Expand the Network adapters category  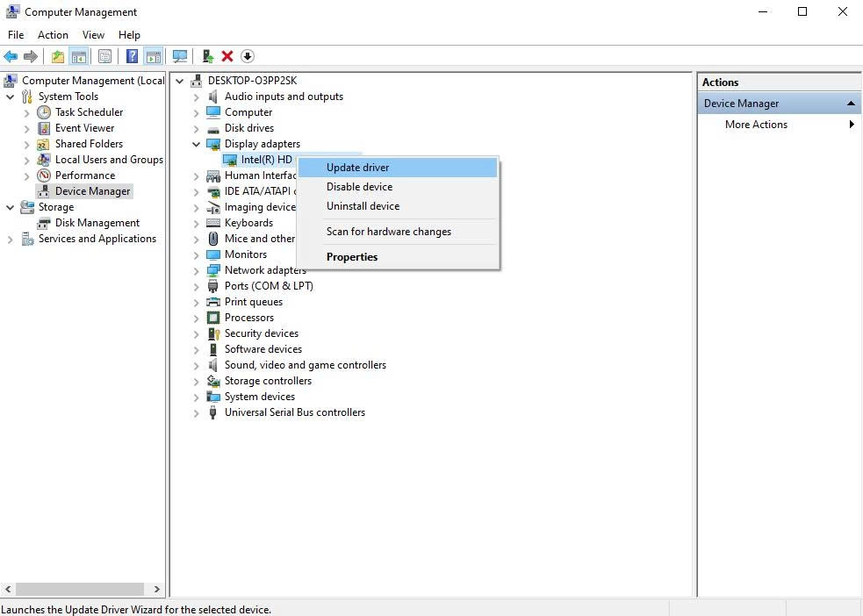pyautogui.click(x=196, y=270)
